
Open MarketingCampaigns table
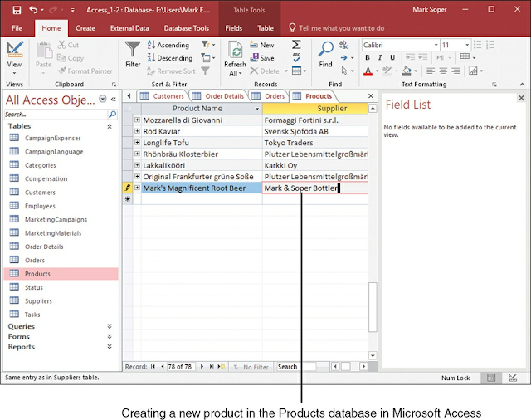point(56,219)
